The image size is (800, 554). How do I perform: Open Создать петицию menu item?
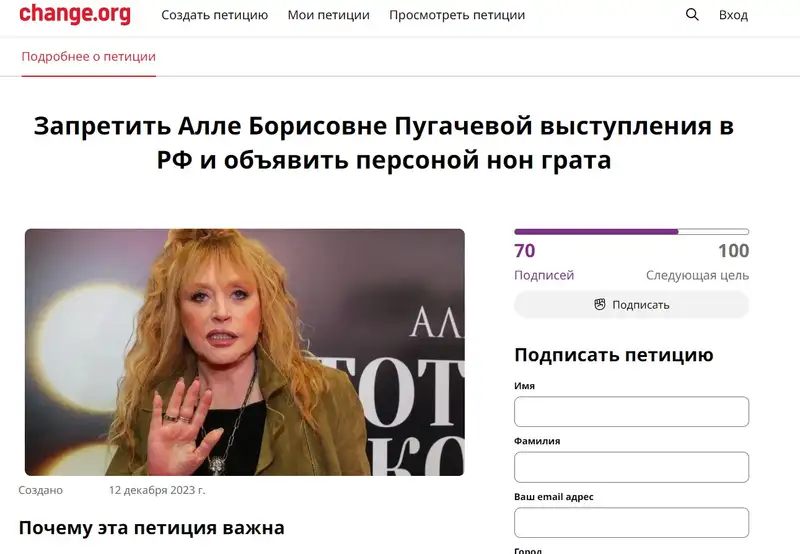(215, 15)
